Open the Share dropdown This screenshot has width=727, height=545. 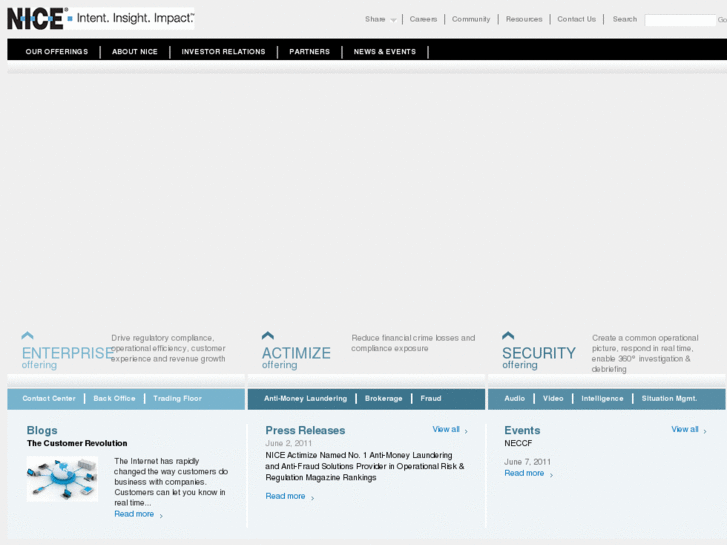pyautogui.click(x=380, y=19)
